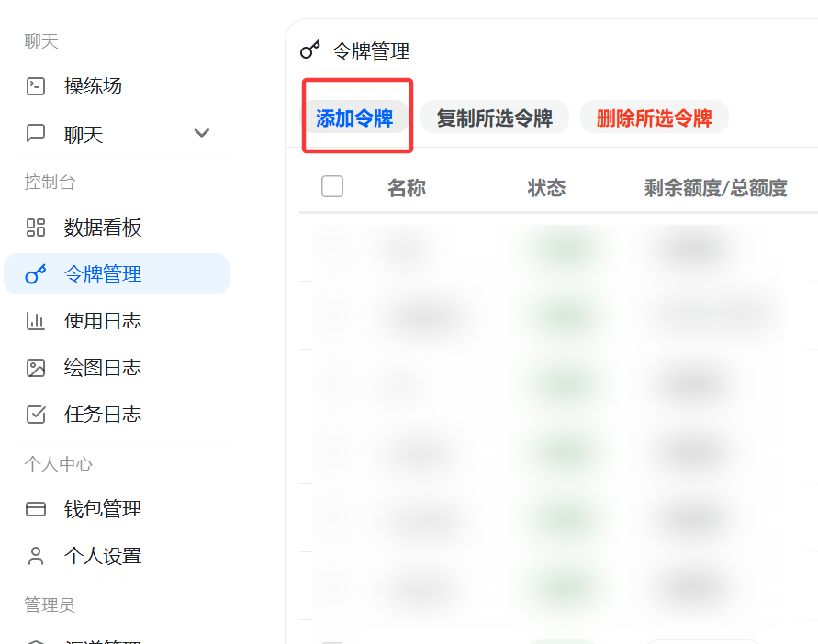Click the 删除所选令牌 button

(654, 117)
